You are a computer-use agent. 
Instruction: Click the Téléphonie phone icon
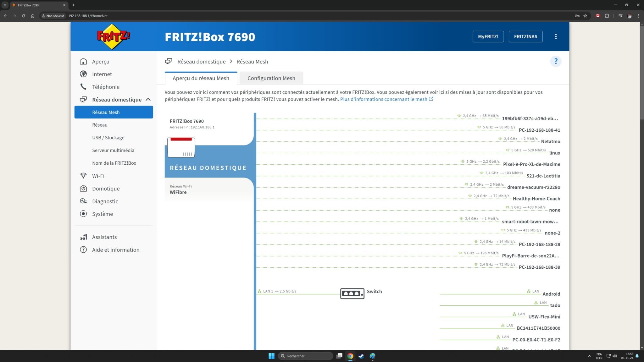click(x=83, y=86)
